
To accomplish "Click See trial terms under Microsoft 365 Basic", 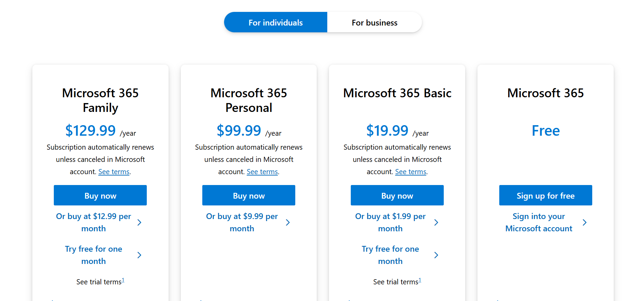I will pyautogui.click(x=395, y=282).
